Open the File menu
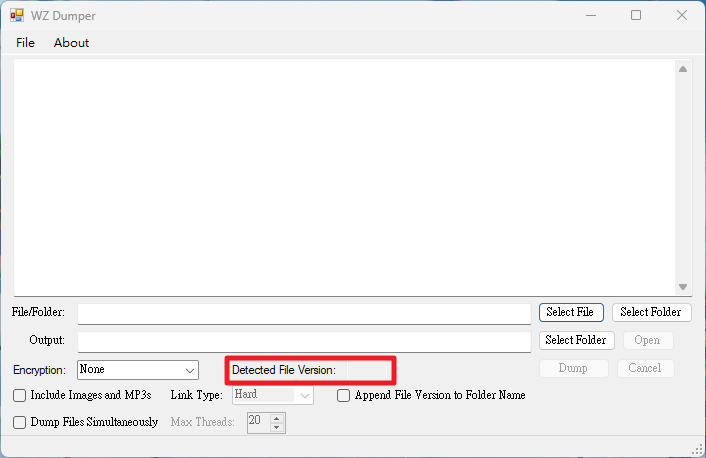 pyautogui.click(x=25, y=43)
